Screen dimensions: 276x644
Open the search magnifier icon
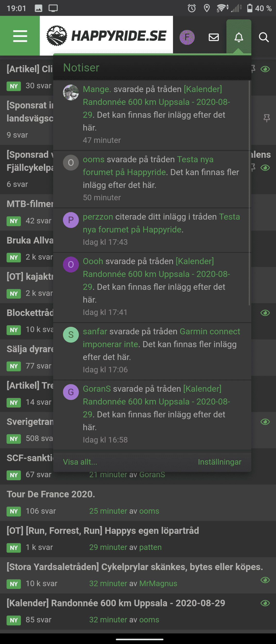pyautogui.click(x=264, y=37)
